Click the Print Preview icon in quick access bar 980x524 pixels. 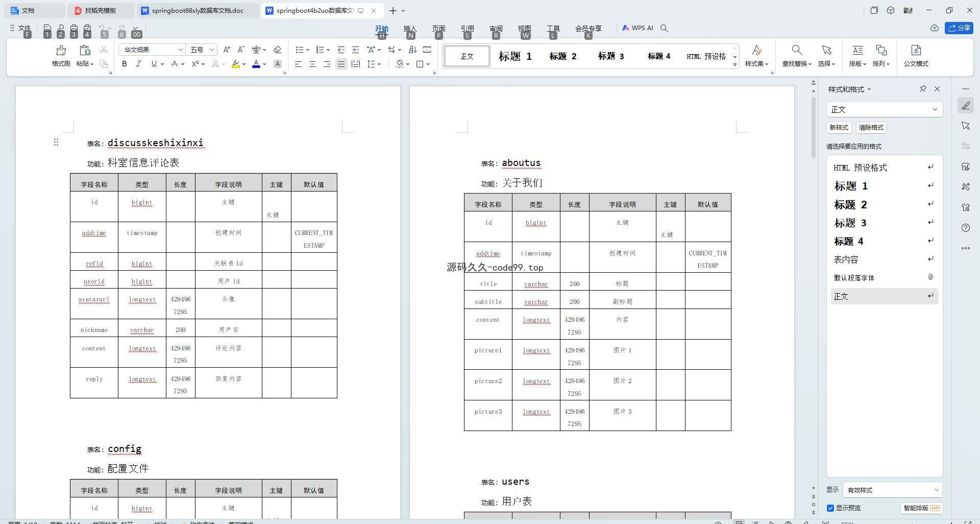coord(87,29)
